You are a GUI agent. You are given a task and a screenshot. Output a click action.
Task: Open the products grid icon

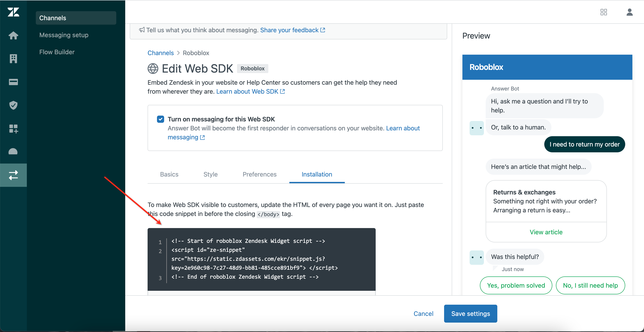coord(604,12)
